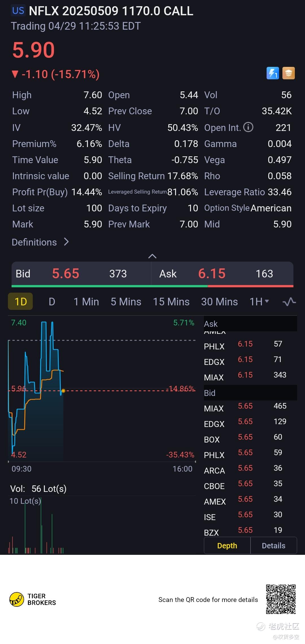Tap the Ask price 6.15

(x=212, y=273)
